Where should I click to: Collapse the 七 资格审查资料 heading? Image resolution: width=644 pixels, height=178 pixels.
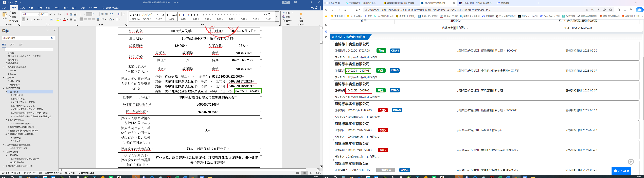point(4,88)
